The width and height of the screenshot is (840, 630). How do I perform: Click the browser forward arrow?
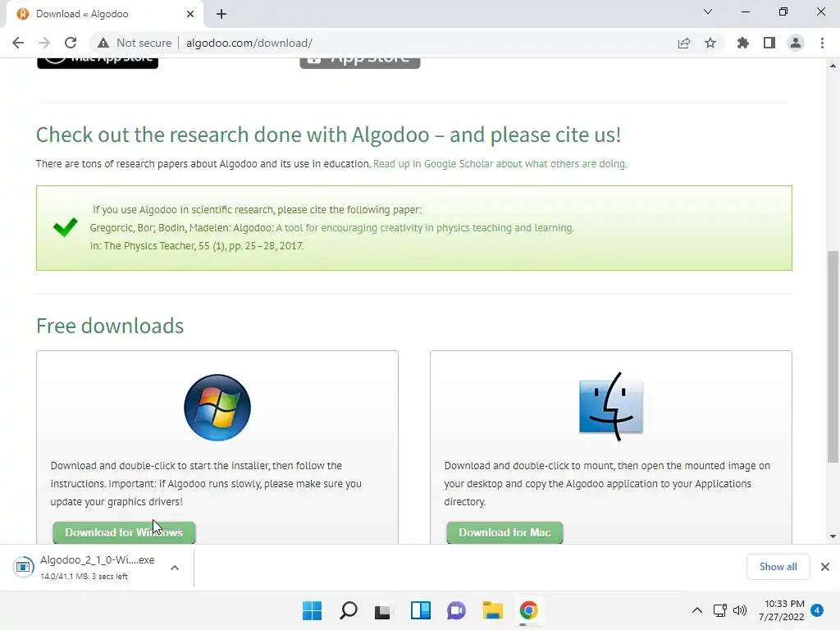click(44, 43)
